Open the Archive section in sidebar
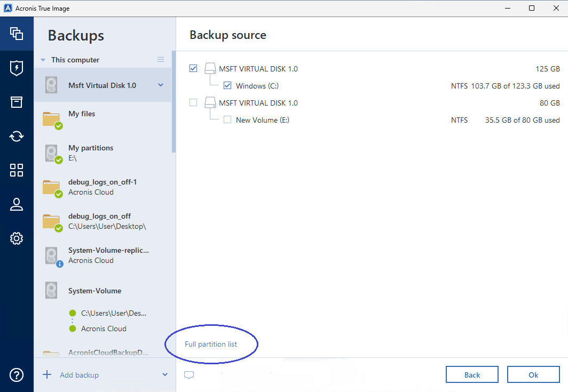 (x=17, y=102)
